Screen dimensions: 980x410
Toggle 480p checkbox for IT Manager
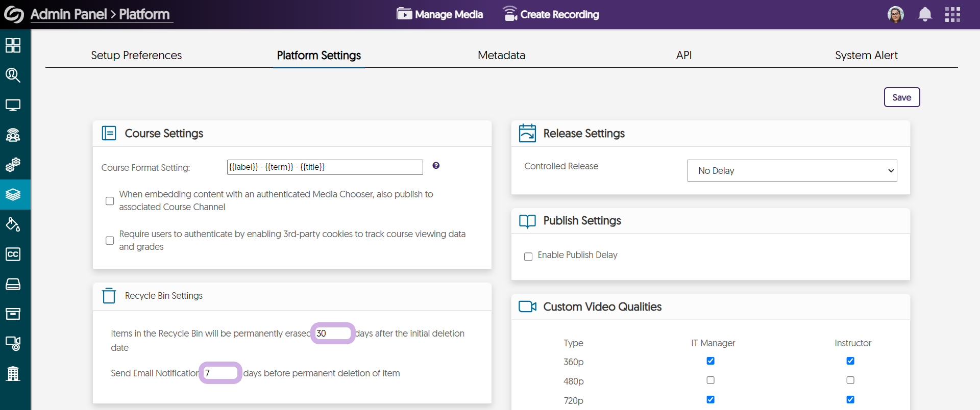[x=710, y=380]
